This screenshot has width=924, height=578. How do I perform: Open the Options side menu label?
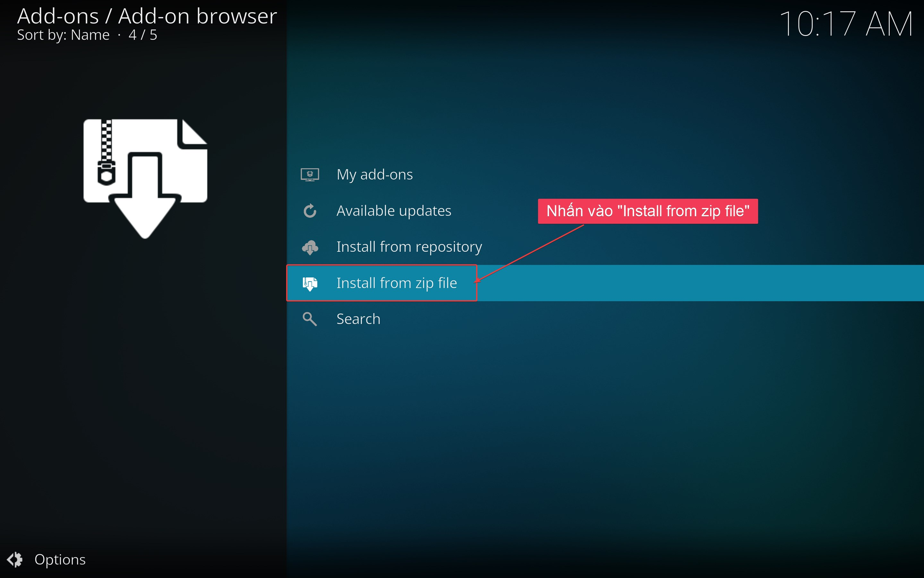coord(60,560)
